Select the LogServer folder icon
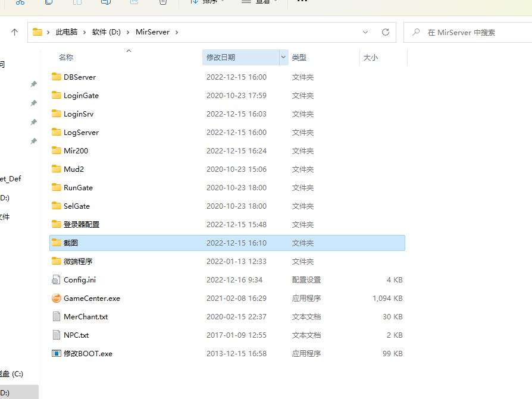This screenshot has width=532, height=399. tap(57, 132)
